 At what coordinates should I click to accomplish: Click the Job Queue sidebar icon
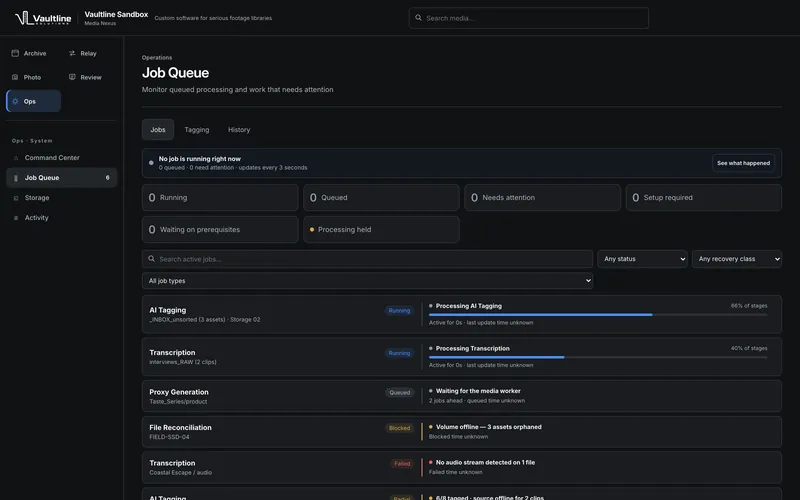[x=16, y=178]
